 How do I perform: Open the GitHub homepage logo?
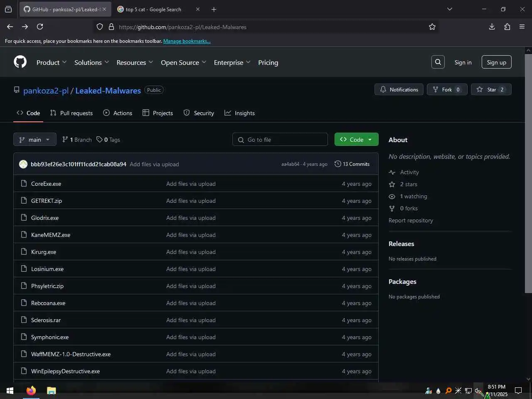click(x=20, y=62)
